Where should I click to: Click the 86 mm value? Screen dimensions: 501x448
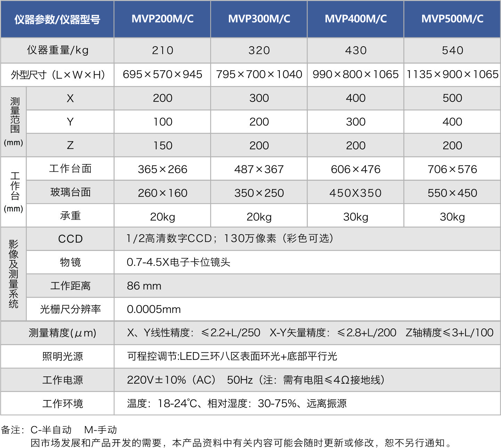tap(144, 286)
